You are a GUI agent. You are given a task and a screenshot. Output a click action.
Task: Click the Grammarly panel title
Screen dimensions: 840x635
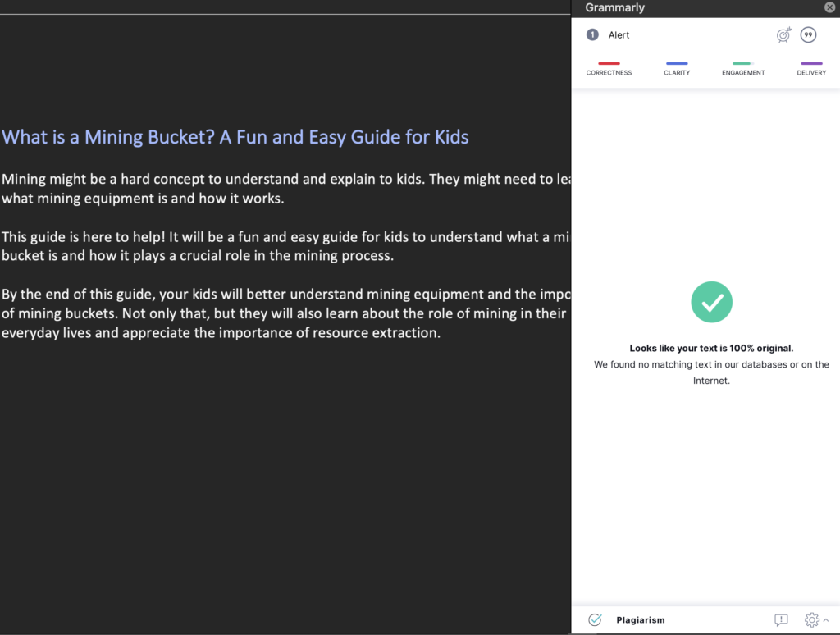point(614,7)
